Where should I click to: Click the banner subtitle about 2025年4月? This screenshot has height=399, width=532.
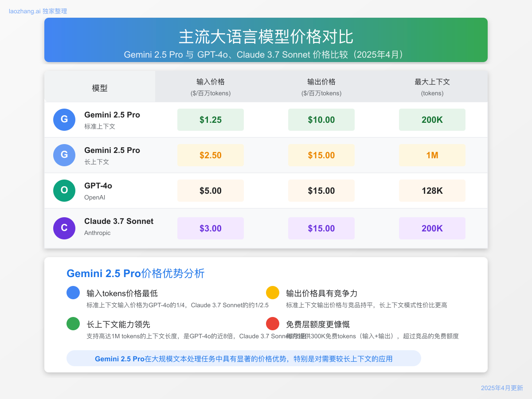[x=266, y=55]
